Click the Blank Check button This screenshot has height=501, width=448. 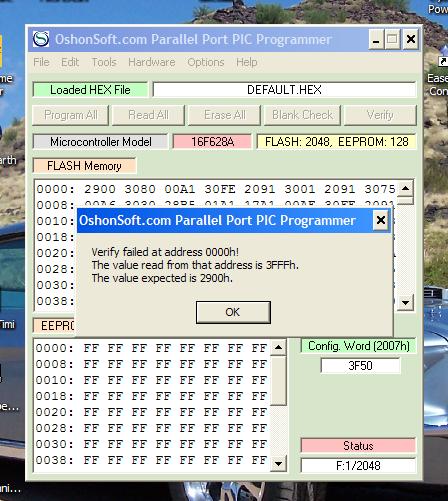tap(302, 115)
